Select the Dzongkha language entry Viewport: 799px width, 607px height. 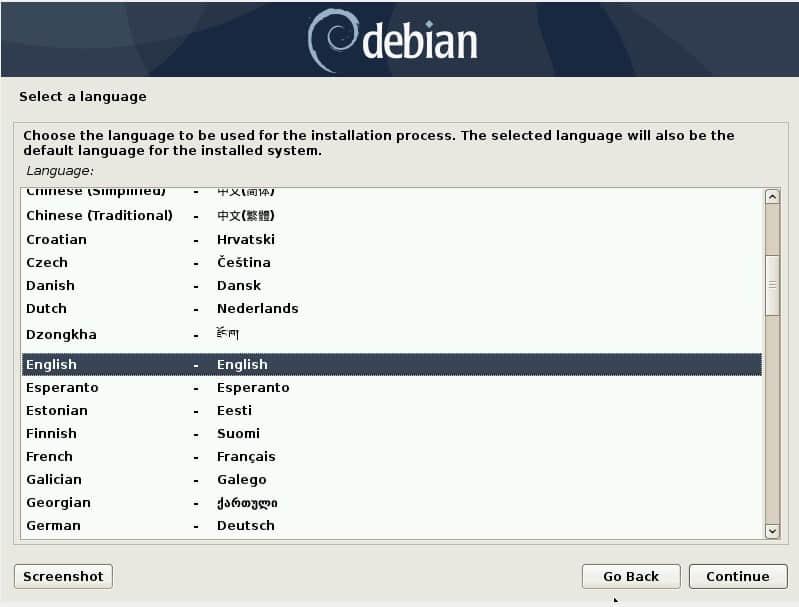point(390,335)
